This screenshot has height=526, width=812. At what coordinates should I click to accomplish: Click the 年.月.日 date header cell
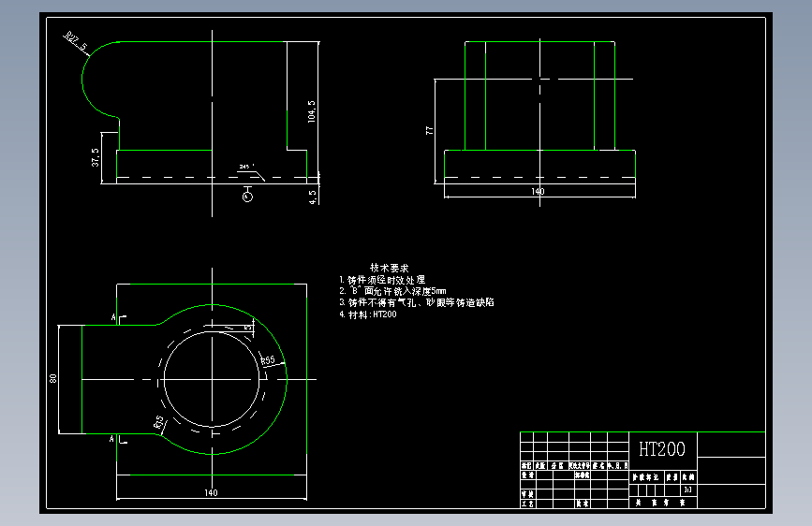pos(618,465)
